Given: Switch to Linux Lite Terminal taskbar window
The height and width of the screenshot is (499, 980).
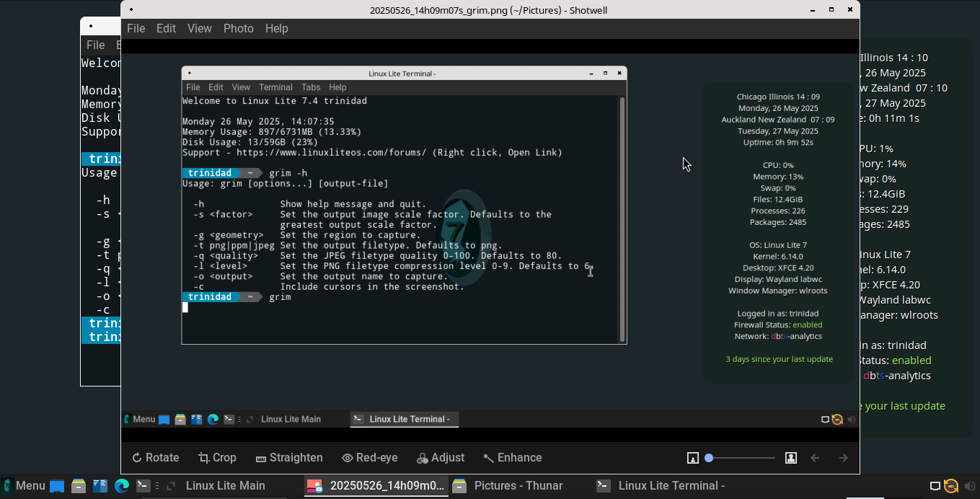Looking at the screenshot, I should click(661, 486).
